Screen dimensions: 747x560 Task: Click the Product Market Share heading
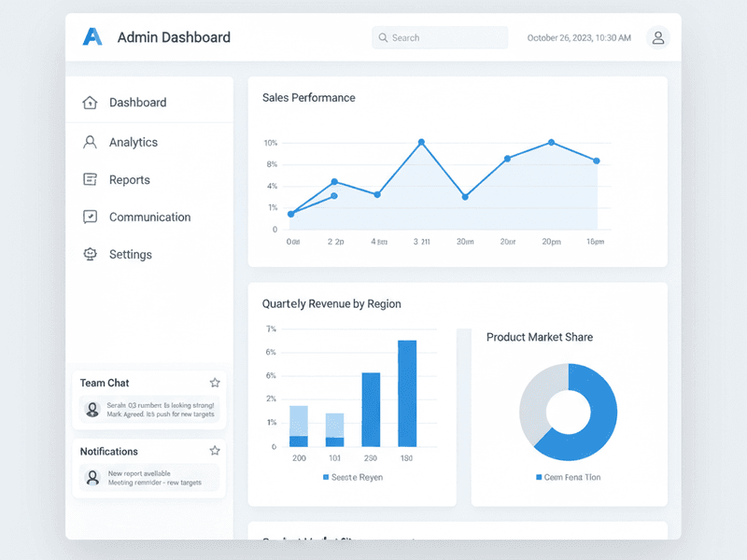(540, 337)
